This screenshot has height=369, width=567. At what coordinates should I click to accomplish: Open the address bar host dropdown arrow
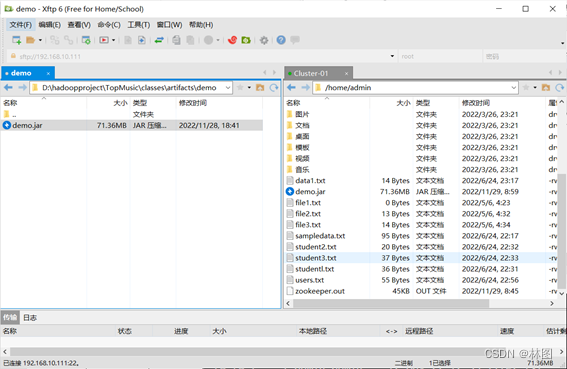click(392, 56)
